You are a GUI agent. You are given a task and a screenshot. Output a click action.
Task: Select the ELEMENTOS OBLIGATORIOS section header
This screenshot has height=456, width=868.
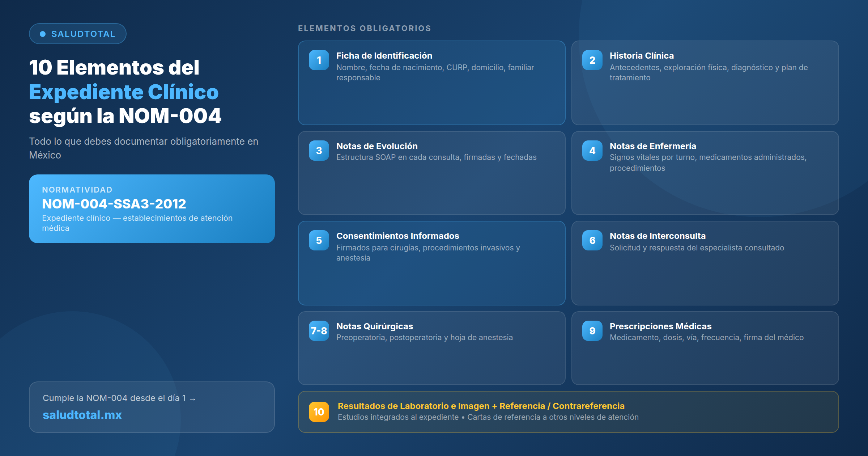(x=364, y=29)
